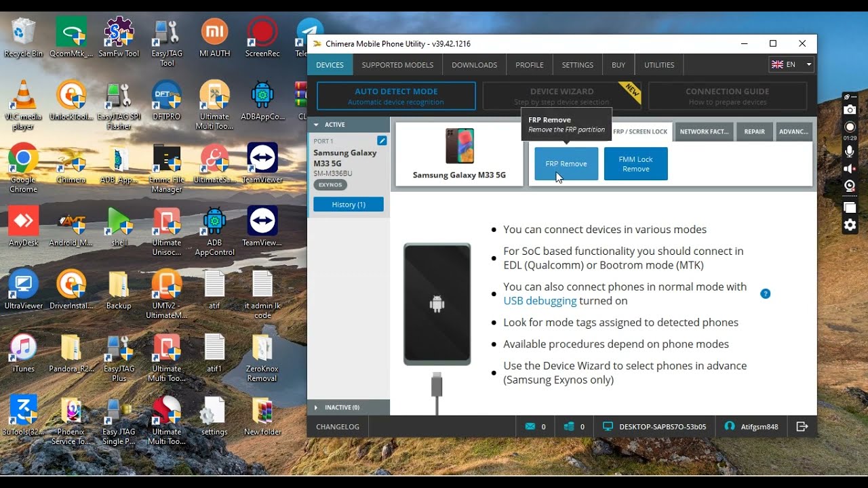This screenshot has height=488, width=868.
Task: Click the credits coin stack icon
Action: pyautogui.click(x=569, y=427)
